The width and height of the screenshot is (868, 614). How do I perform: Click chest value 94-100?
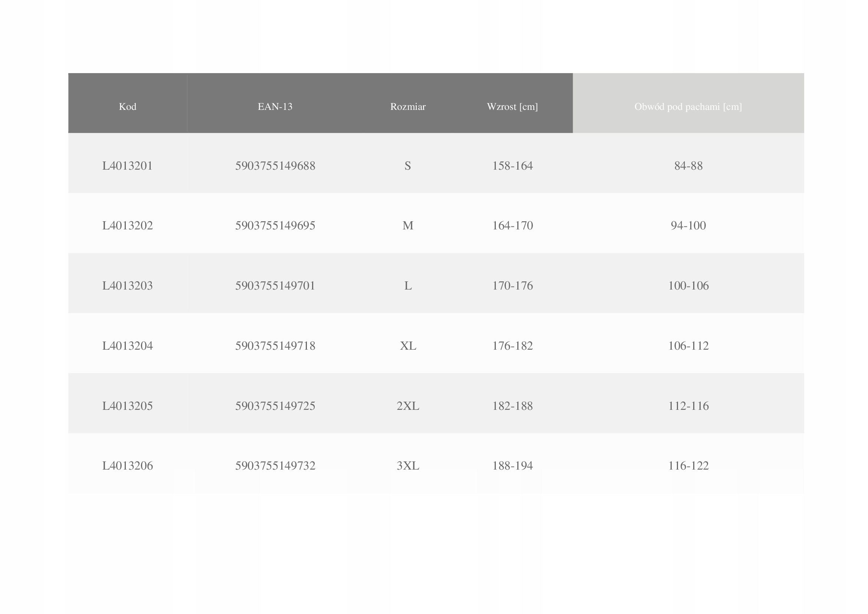(x=688, y=225)
